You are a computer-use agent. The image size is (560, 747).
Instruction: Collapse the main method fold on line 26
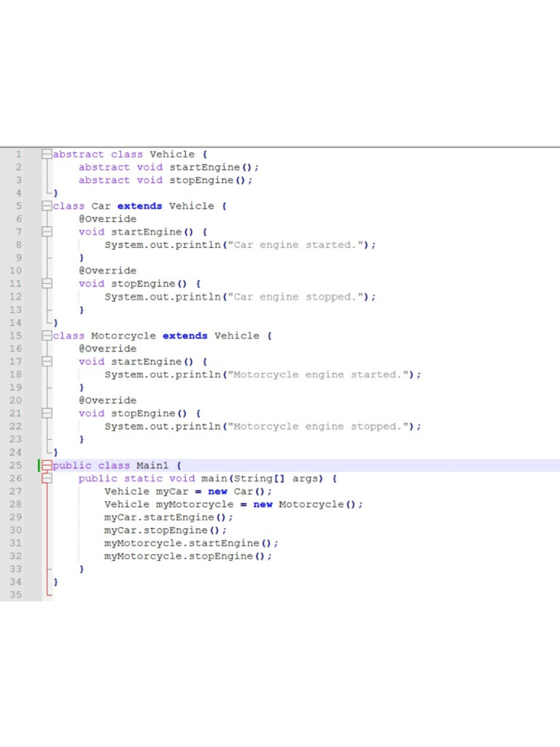click(x=47, y=478)
